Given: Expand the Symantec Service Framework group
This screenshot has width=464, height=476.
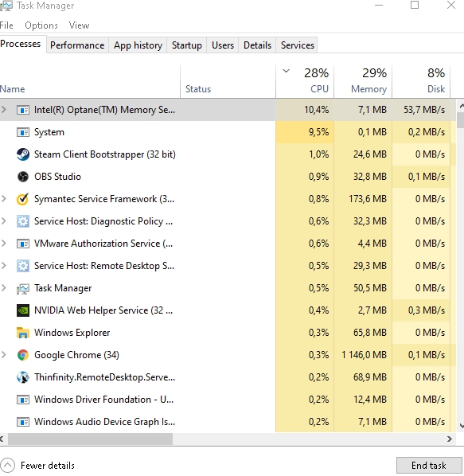Looking at the screenshot, I should tap(4, 198).
